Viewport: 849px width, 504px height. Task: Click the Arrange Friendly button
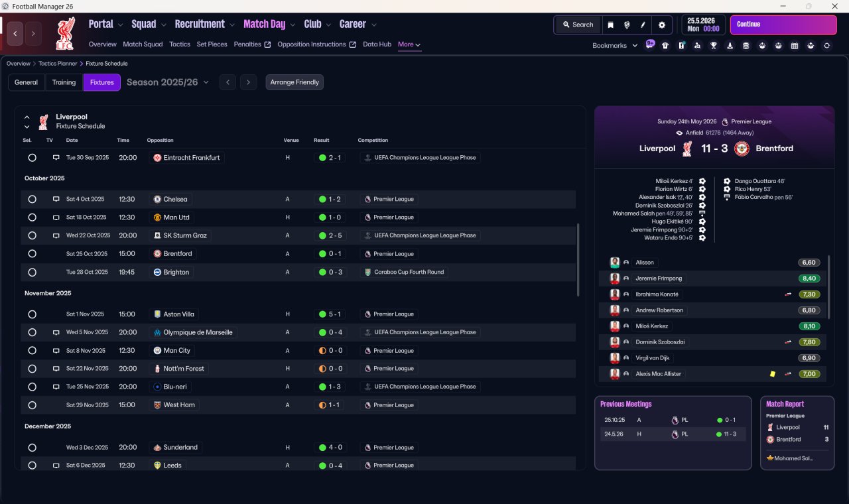click(x=294, y=82)
